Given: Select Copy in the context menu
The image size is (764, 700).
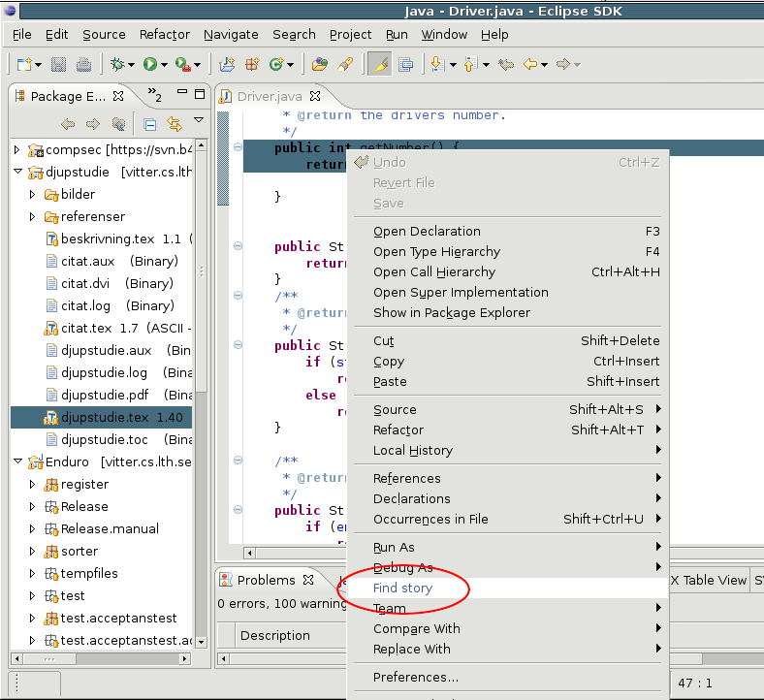Looking at the screenshot, I should point(507,362).
